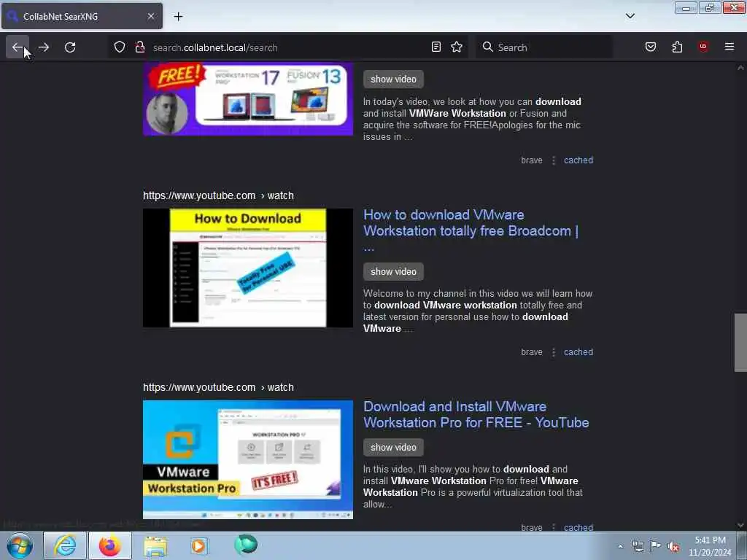This screenshot has height=560, width=747.
Task: Click the 'How to Download' video thumbnail
Action: click(248, 268)
